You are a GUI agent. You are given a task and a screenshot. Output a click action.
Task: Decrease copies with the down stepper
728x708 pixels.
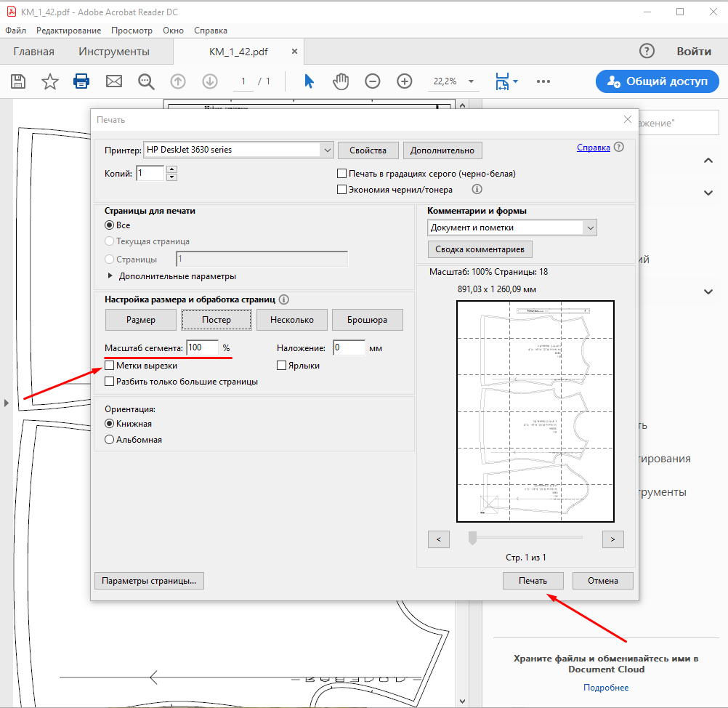171,177
